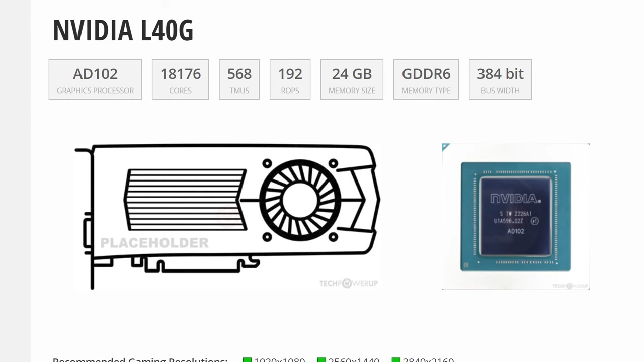
Task: Click TechPowerUp watermark on the card illustration
Action: (x=348, y=283)
